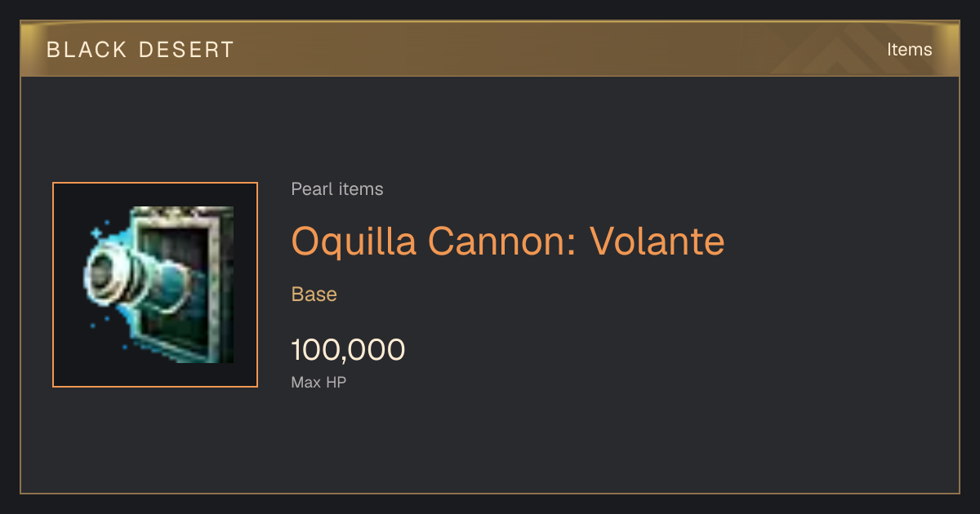Click the framed panel behind the cannon
This screenshot has width=980, height=514.
(x=178, y=282)
